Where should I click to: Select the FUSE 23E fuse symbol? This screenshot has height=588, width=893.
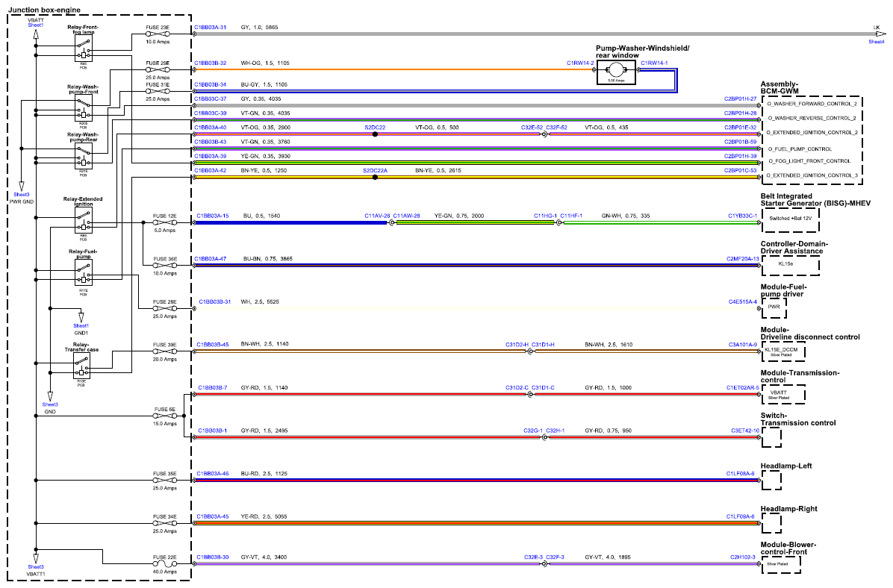158,34
